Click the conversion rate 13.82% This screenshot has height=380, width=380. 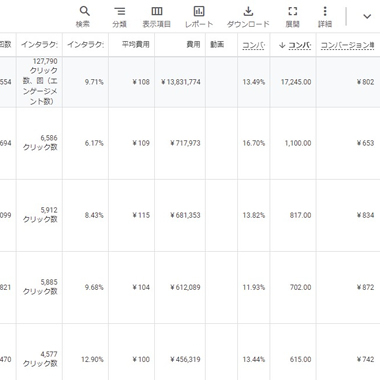[254, 215]
